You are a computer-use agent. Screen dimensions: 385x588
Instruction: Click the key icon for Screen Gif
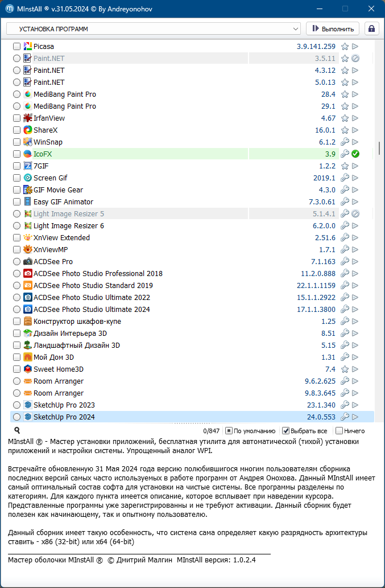pyautogui.click(x=345, y=178)
